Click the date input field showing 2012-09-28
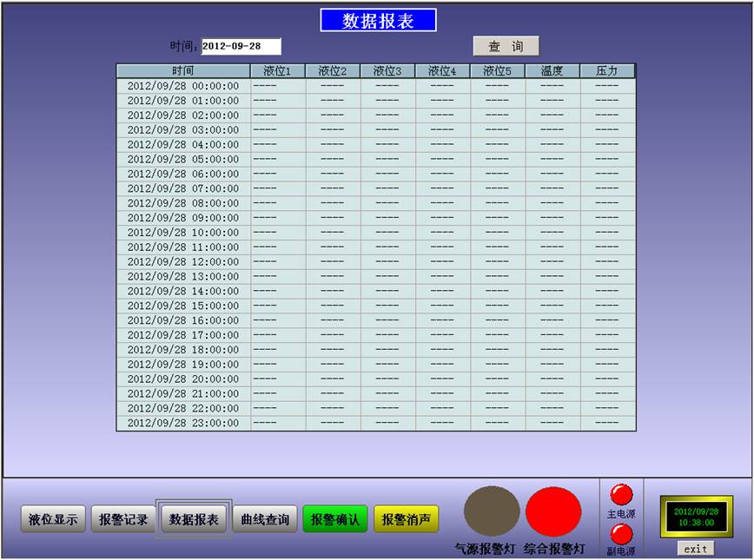The width and height of the screenshot is (754, 560). coord(241,46)
